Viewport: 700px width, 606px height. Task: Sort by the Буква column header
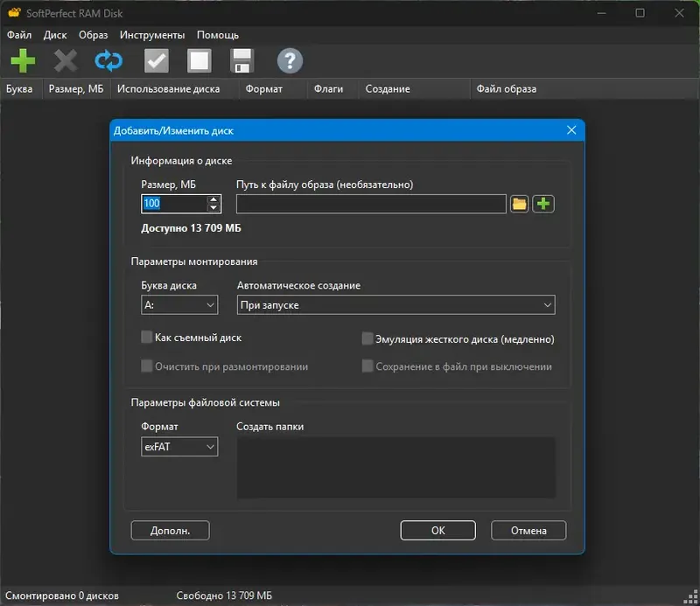tap(19, 89)
